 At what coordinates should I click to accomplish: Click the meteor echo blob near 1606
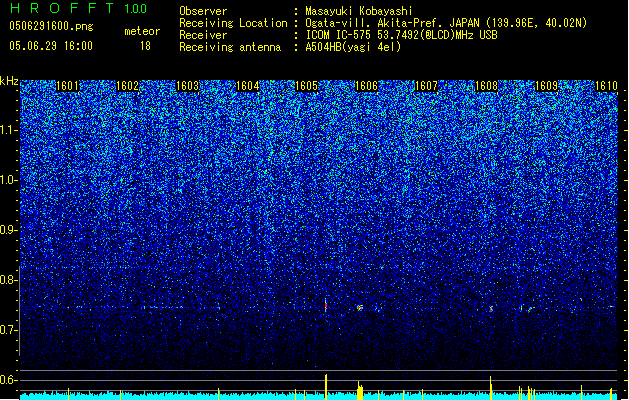(x=360, y=308)
